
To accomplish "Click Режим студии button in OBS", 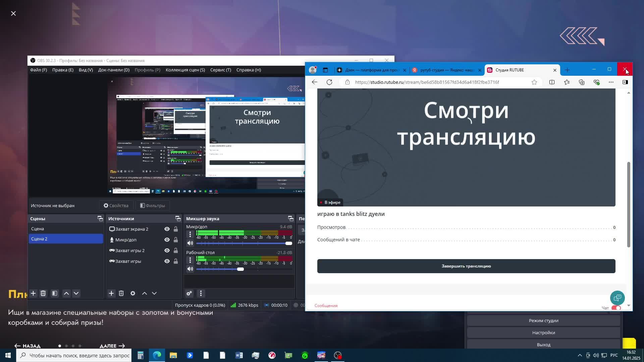I will click(x=543, y=320).
